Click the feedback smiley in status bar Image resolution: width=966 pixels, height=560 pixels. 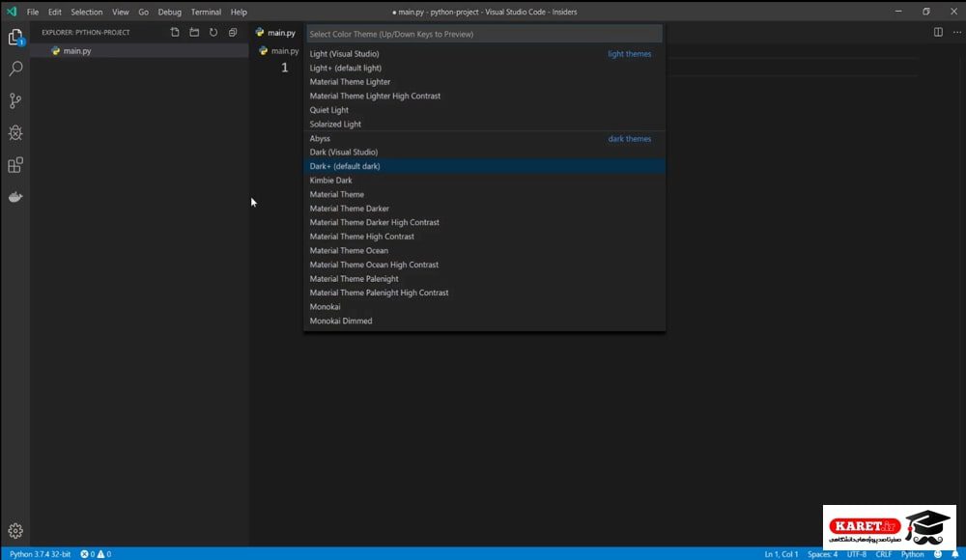tap(938, 554)
